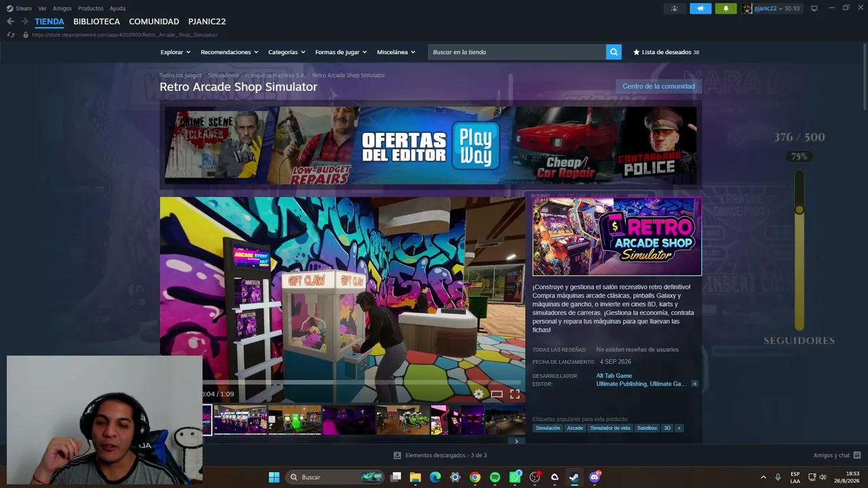Launch Microsoft Edge from the taskbar
Image resolution: width=868 pixels, height=488 pixels.
tap(435, 477)
